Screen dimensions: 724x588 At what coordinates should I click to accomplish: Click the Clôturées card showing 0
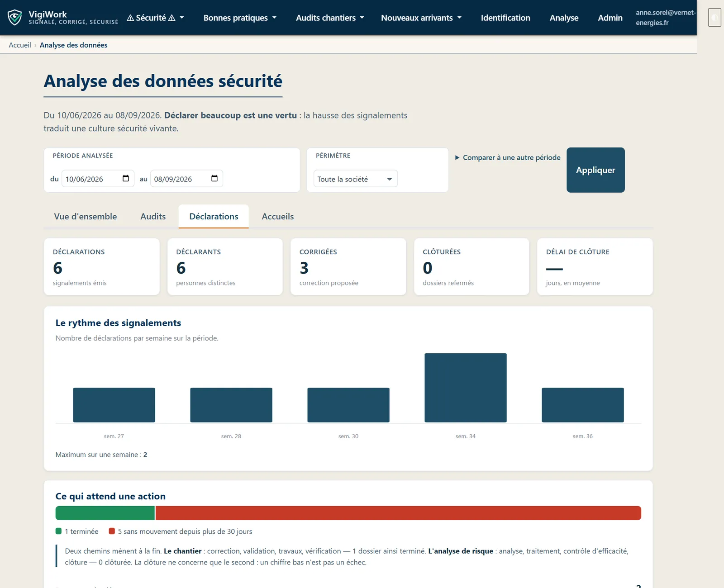tap(472, 267)
